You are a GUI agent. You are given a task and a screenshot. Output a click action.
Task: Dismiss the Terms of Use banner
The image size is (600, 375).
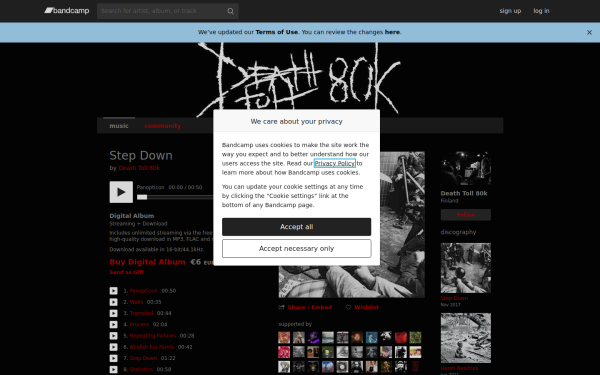pos(589,33)
